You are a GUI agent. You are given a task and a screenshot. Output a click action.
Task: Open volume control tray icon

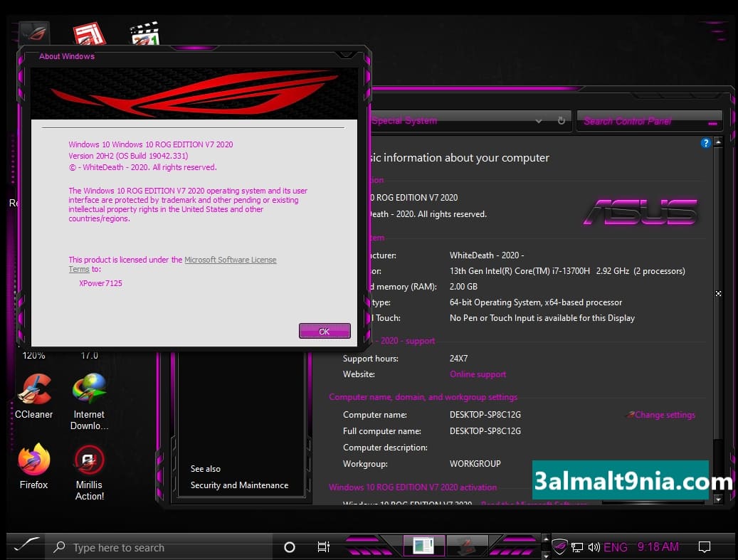[x=594, y=546]
